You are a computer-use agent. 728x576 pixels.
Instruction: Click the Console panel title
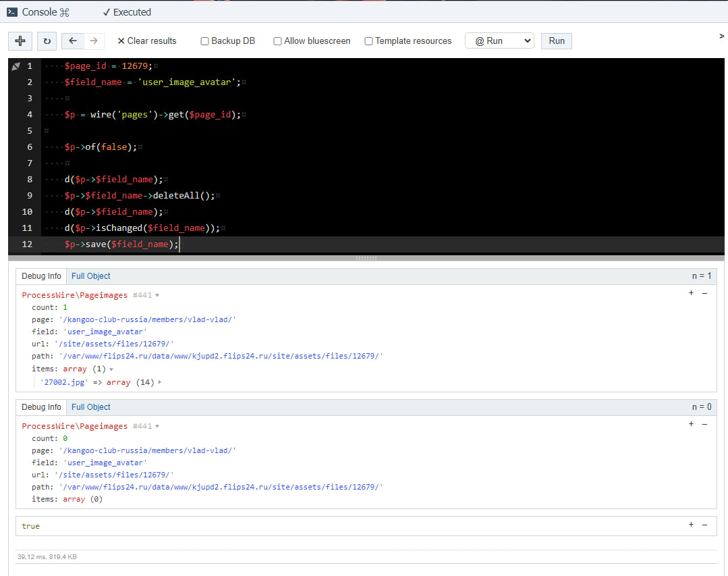(x=39, y=12)
